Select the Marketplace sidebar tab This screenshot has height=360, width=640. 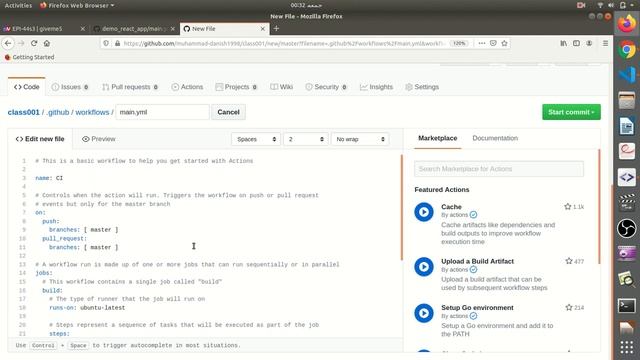click(x=438, y=138)
